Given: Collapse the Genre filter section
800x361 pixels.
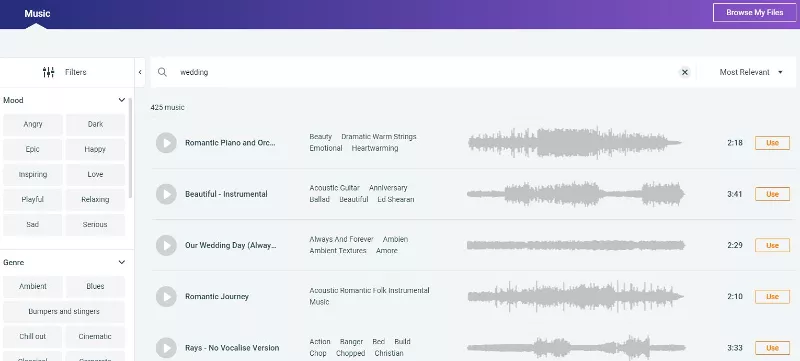Looking at the screenshot, I should [x=121, y=263].
